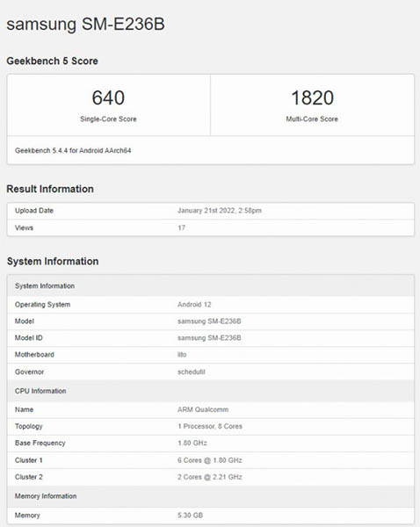Click the 'Name' row label
Image resolution: width=420 pixels, height=527 pixels.
click(x=24, y=409)
